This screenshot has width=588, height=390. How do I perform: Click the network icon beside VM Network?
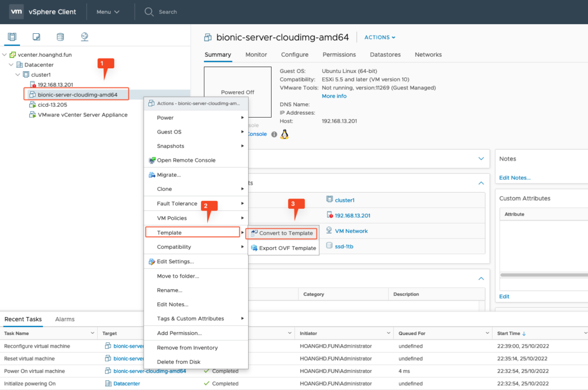(329, 231)
